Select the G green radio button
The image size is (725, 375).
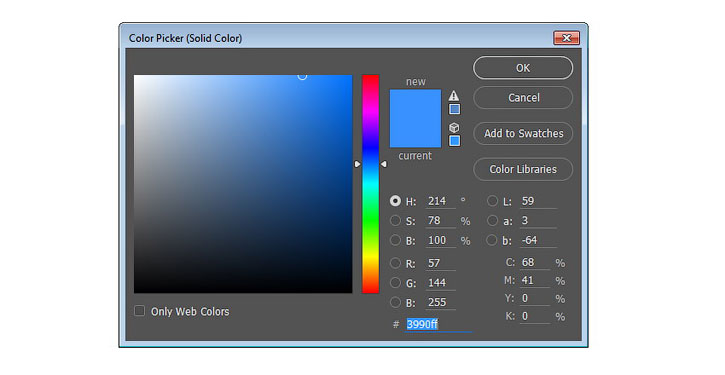(395, 283)
